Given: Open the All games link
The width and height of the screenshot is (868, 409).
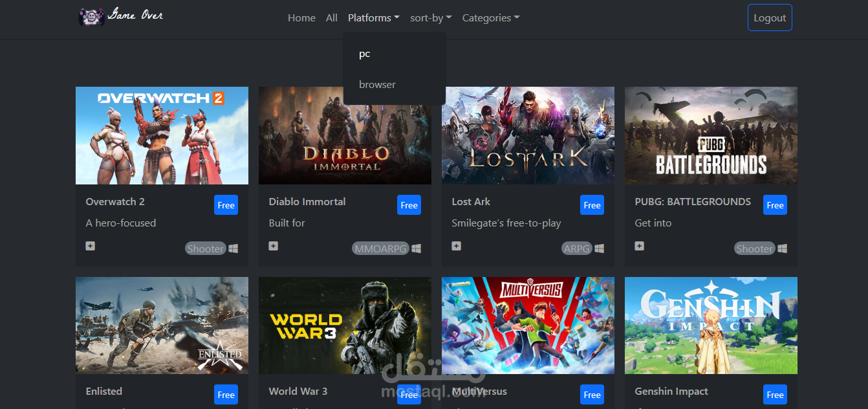Looking at the screenshot, I should coord(332,18).
